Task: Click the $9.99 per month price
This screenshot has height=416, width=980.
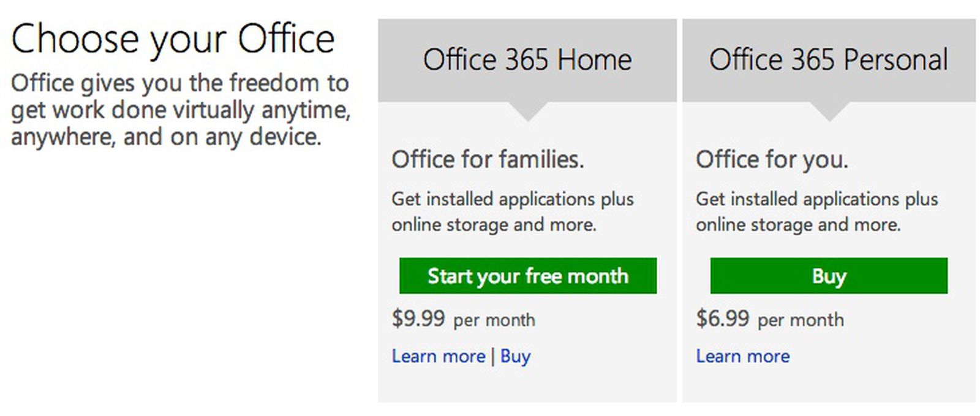Action: click(462, 319)
